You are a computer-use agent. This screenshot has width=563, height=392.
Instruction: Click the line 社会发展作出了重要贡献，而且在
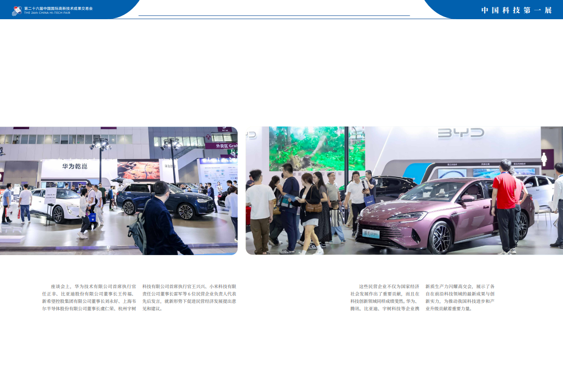tap(385, 294)
